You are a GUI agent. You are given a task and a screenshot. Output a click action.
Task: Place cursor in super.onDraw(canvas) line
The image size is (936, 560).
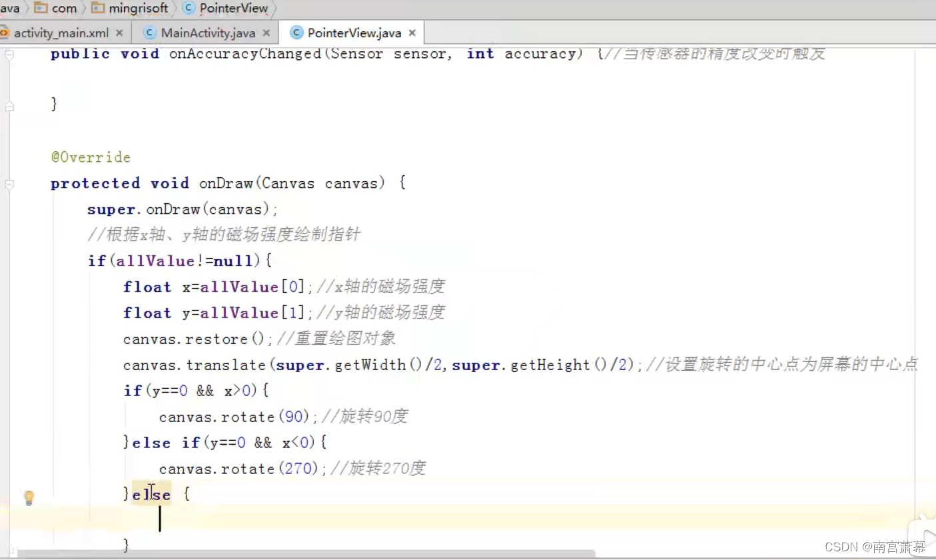(183, 209)
